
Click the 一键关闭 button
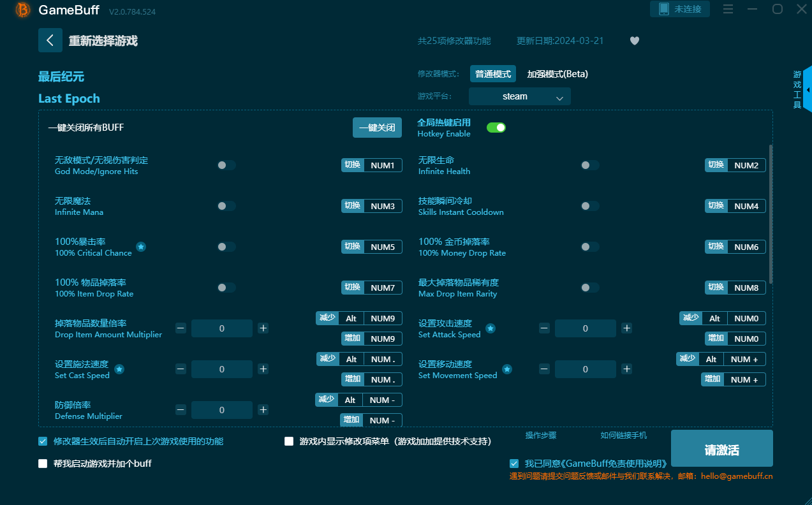378,128
